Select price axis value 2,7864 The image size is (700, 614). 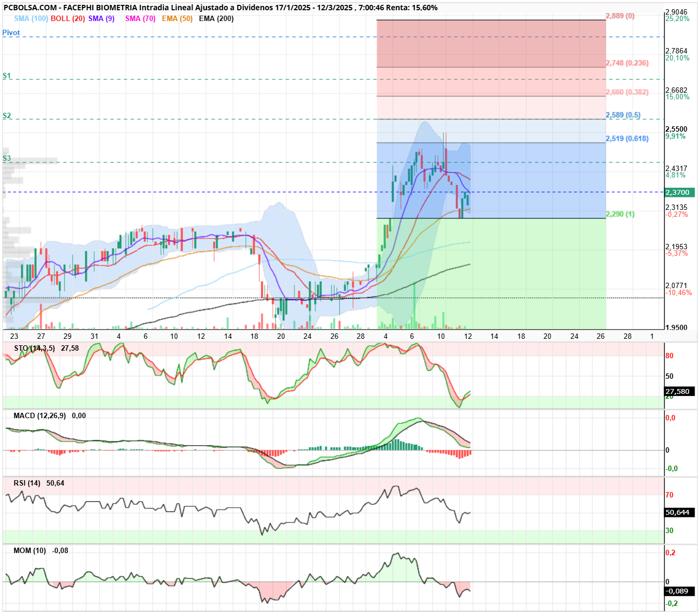pos(676,51)
